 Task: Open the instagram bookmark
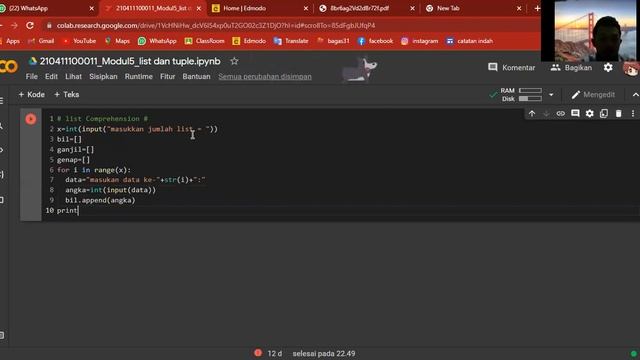tap(420, 41)
